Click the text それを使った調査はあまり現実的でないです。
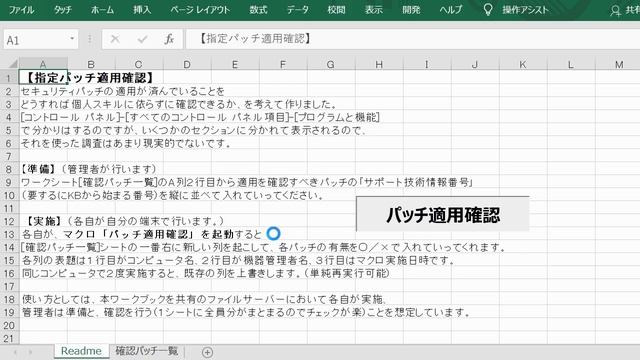Image resolution: width=640 pixels, height=360 pixels. [126, 143]
